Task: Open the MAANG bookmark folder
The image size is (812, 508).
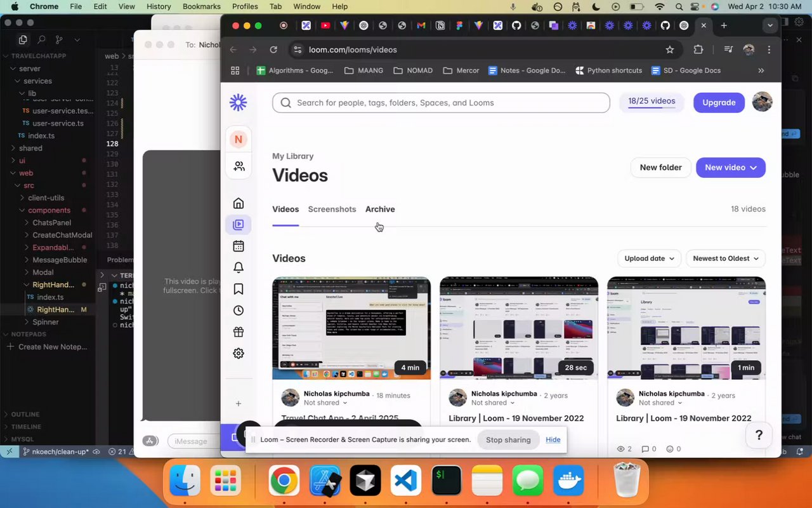Action: (x=363, y=70)
